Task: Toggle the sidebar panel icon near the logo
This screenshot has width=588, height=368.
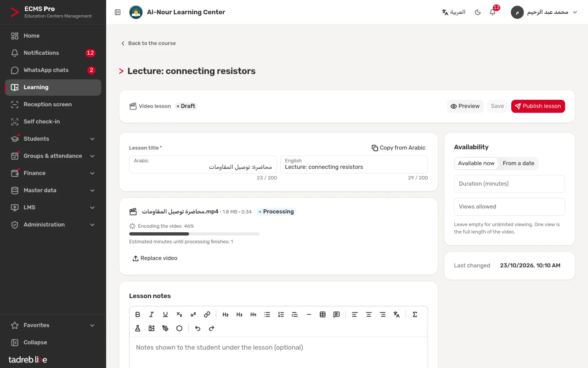Action: [x=118, y=12]
